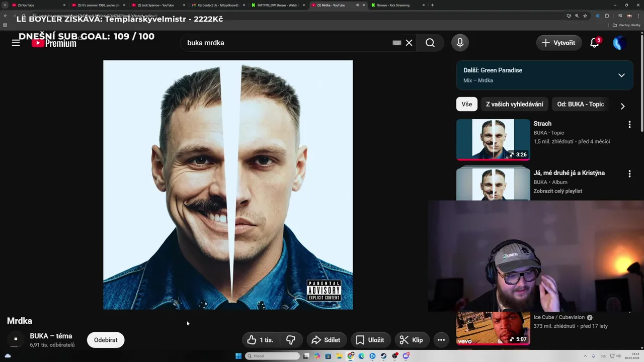Screen dimensions: 644x362
Task: Open the BUKA – téma channel name
Action: [x=51, y=336]
